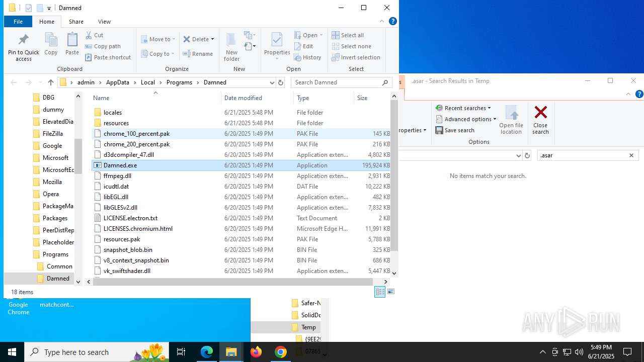Screen dimensions: 644x362
Task: Switch to the View tab
Action: [104, 22]
